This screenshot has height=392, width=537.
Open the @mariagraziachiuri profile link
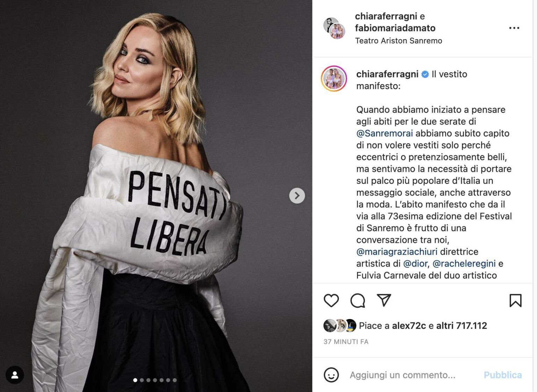[397, 252]
